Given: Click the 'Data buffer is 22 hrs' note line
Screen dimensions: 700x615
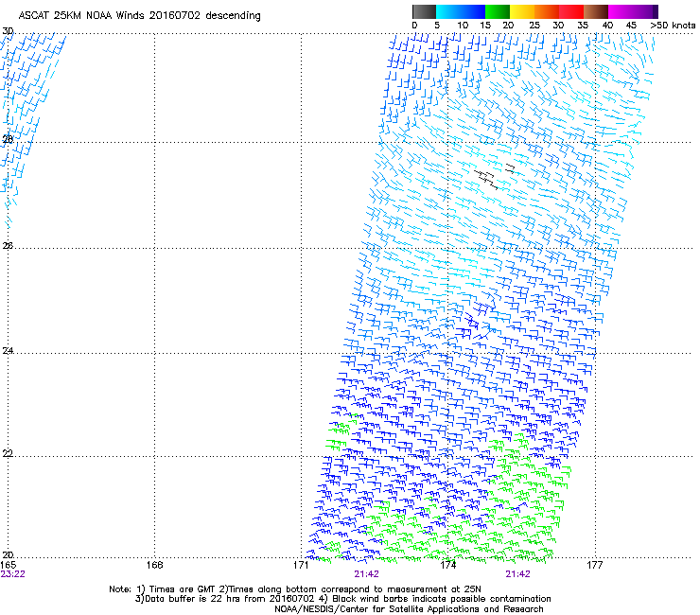Looking at the screenshot, I should pyautogui.click(x=342, y=599).
